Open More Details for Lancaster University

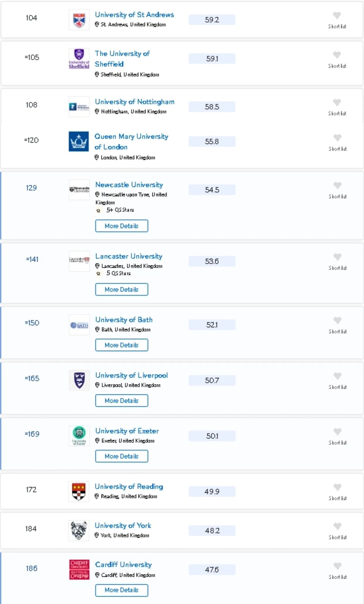(122, 290)
